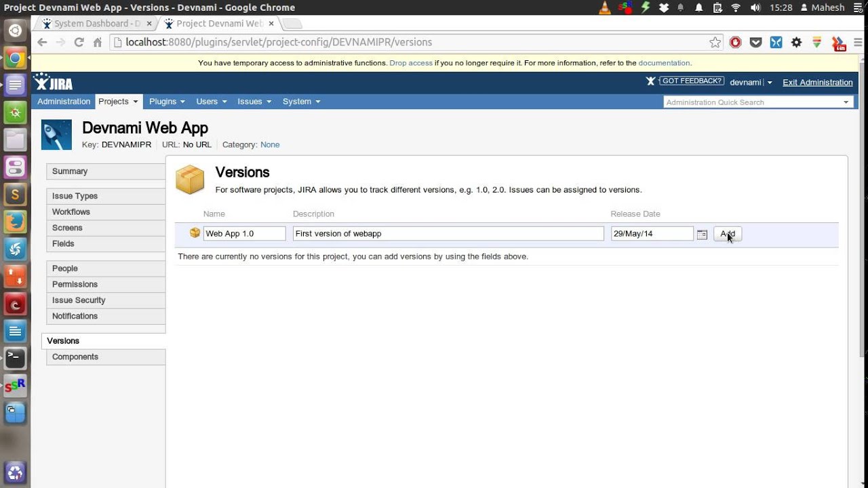
Task: Select Issue Security in the sidebar
Action: [x=106, y=300]
